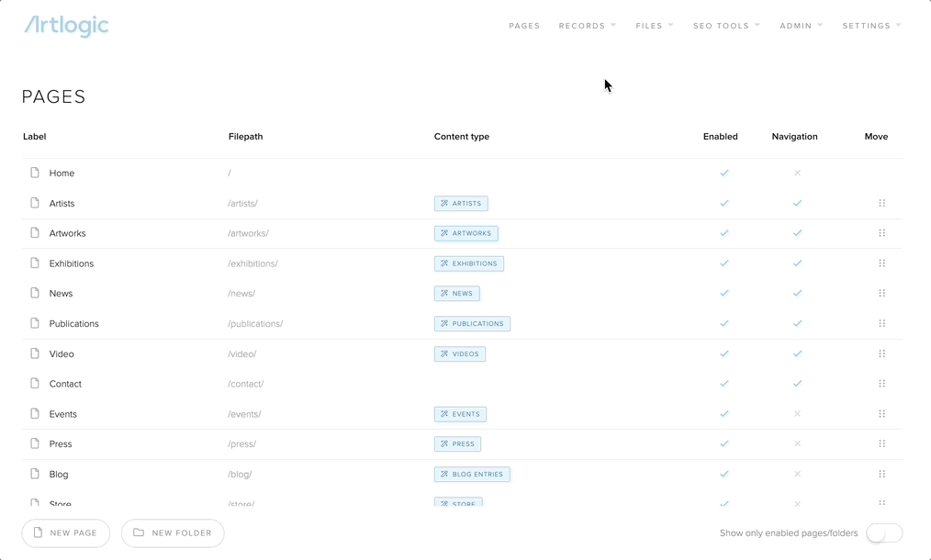This screenshot has width=931, height=560.
Task: Click the Artworks page file icon
Action: (x=35, y=233)
